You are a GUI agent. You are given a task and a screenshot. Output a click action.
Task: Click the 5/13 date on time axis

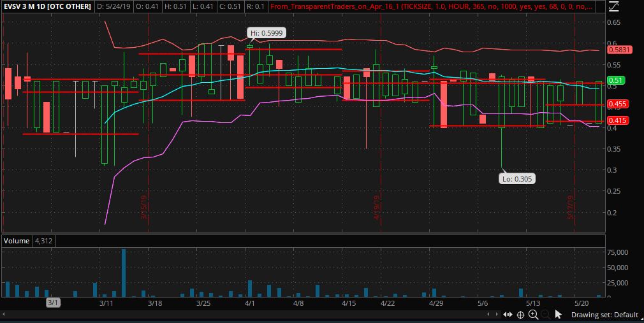click(x=533, y=303)
